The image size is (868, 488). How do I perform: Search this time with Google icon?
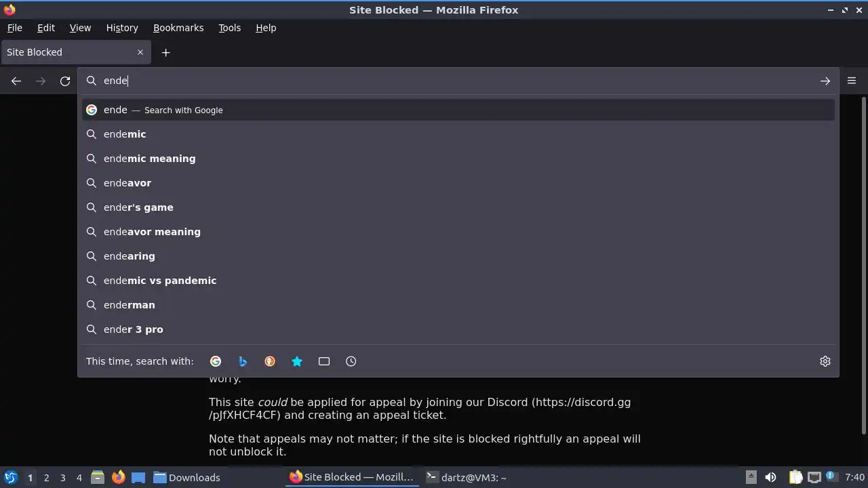click(x=216, y=361)
